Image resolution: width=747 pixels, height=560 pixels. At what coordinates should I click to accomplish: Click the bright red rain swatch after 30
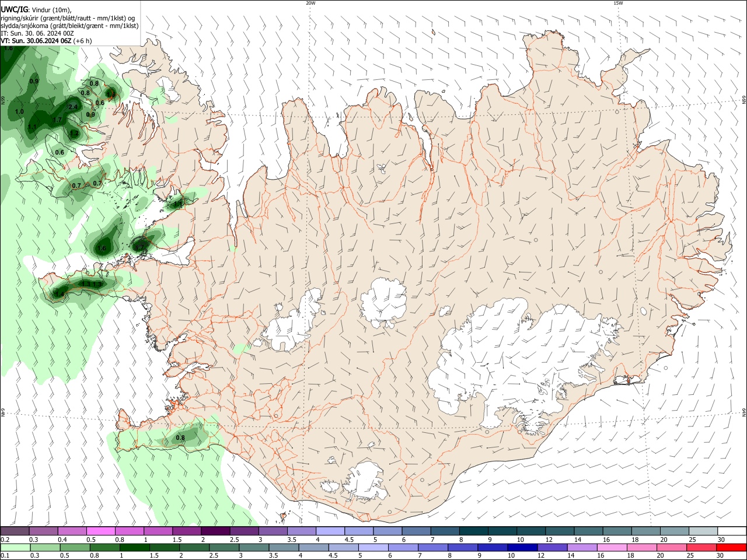pos(731,548)
